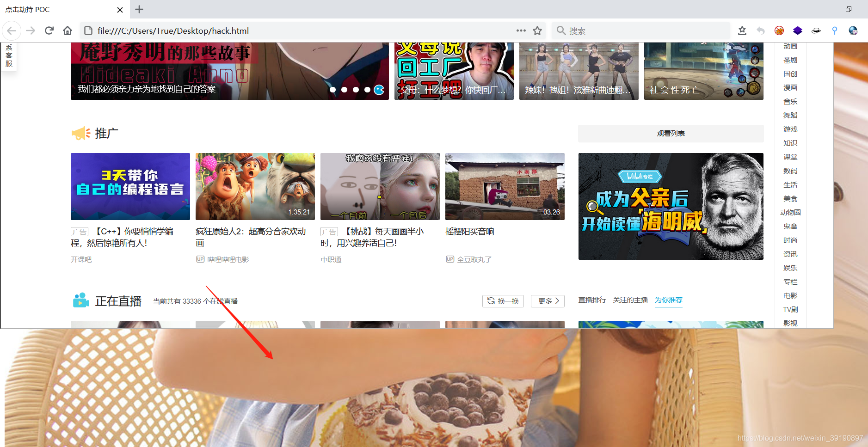Go to 数码 in the side navigation
The image size is (868, 447).
point(790,171)
